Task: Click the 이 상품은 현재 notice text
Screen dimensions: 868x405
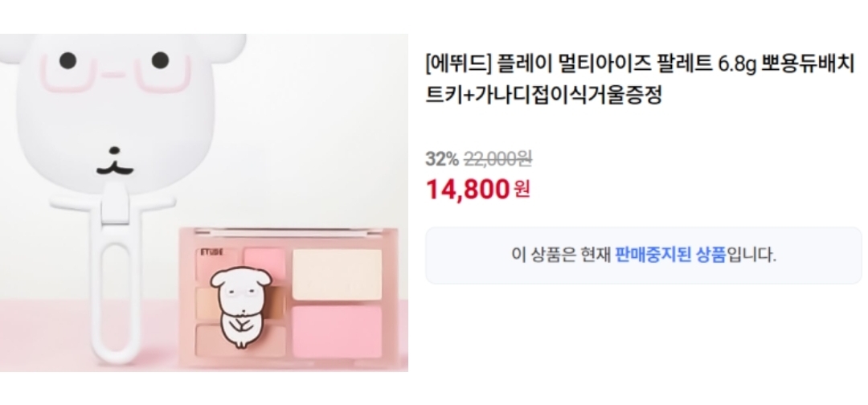Action: pos(561,255)
